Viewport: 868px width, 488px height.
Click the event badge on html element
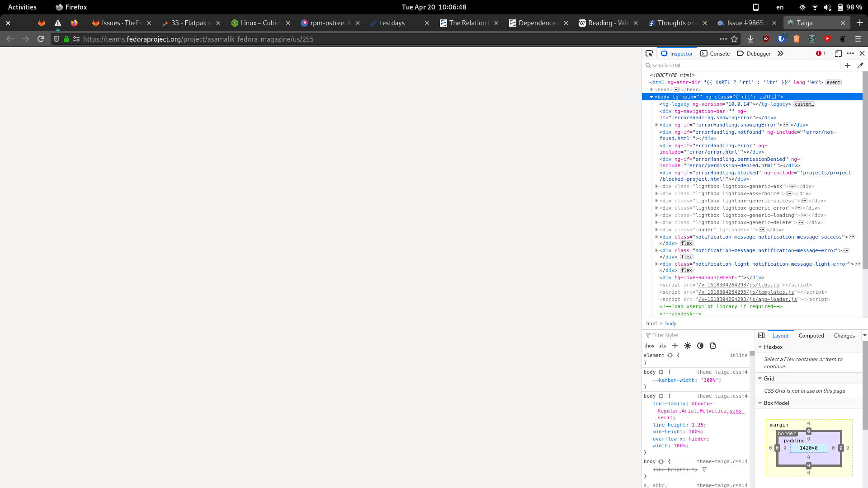tap(833, 82)
